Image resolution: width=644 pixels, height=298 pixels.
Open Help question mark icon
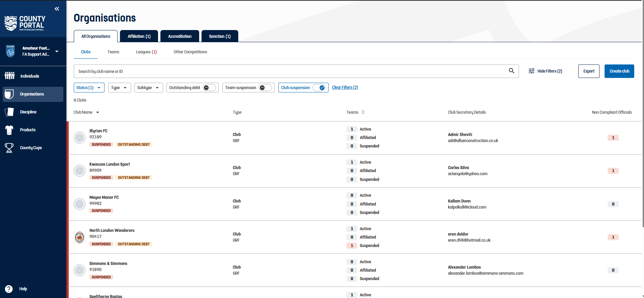9,289
